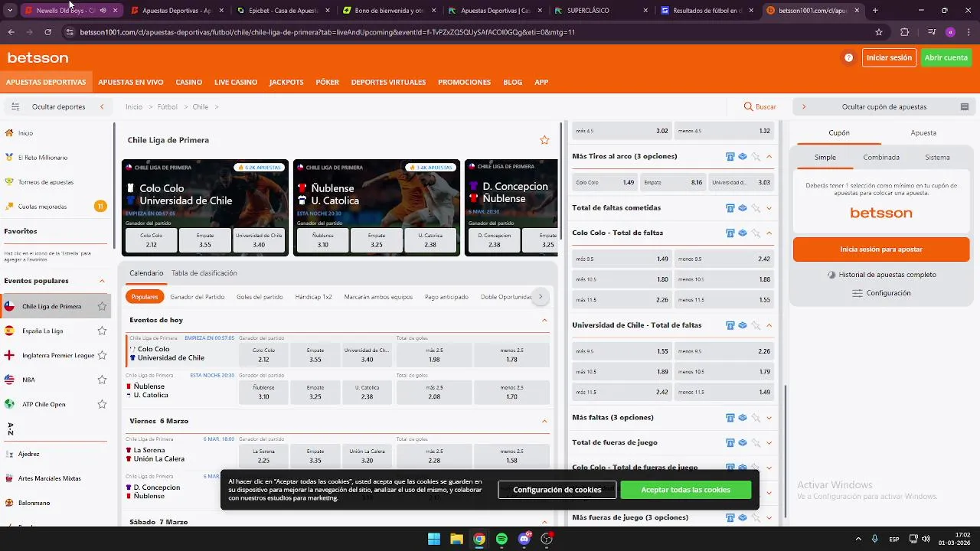Click the Chile flag next to Chile Liga de Primera

9,306
